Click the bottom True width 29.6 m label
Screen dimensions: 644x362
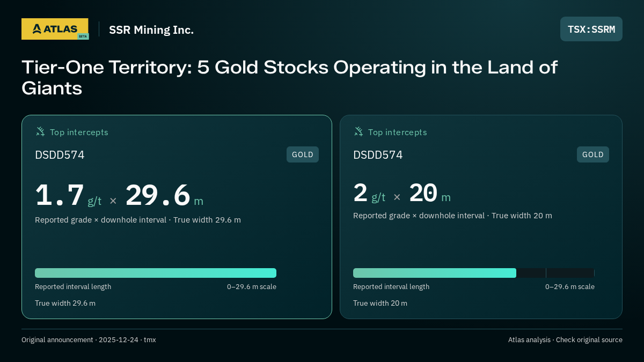65,304
